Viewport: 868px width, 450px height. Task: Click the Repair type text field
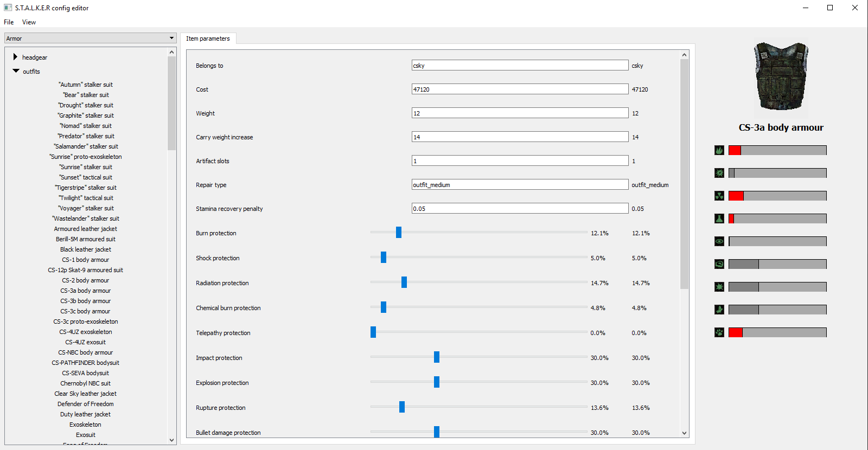pyautogui.click(x=520, y=185)
